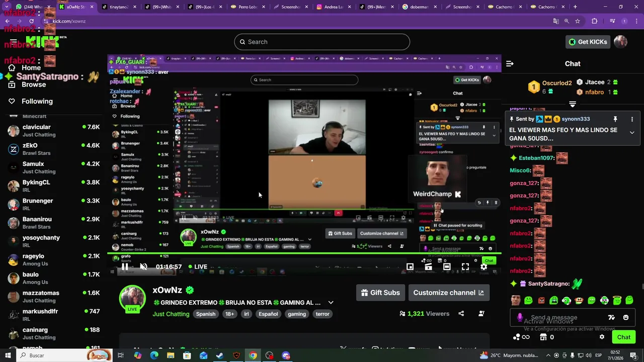
Task: Open caninarg channel in sidebar
Action: [54, 333]
